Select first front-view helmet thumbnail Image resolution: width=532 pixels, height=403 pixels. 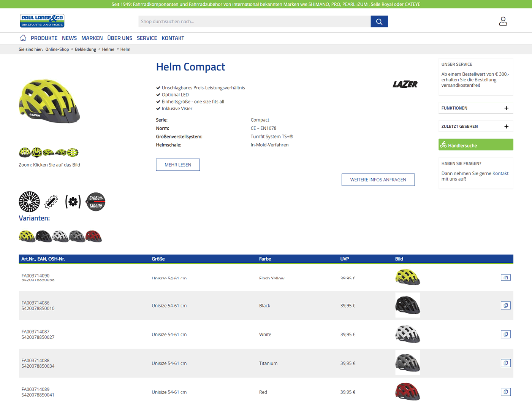click(25, 152)
